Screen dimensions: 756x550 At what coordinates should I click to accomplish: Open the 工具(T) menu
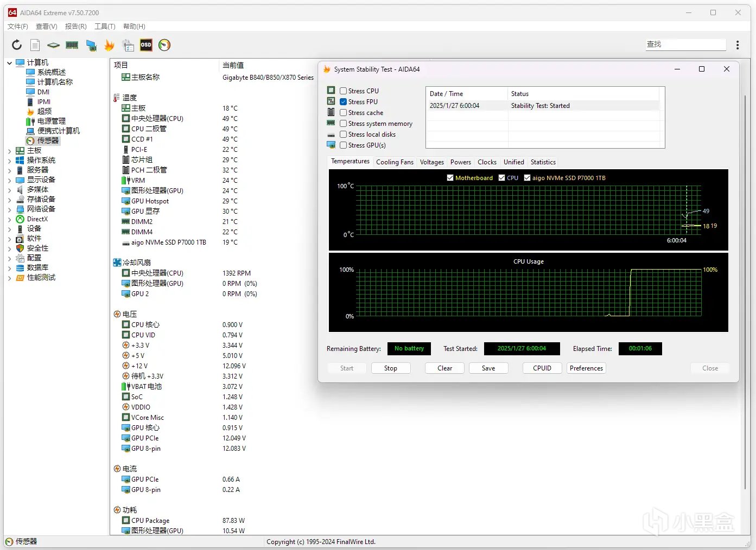105,27
